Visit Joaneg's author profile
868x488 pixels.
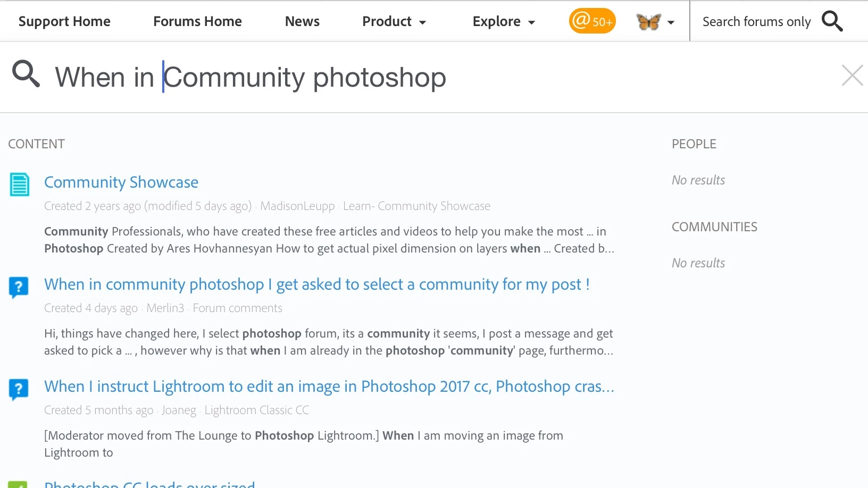click(x=179, y=410)
